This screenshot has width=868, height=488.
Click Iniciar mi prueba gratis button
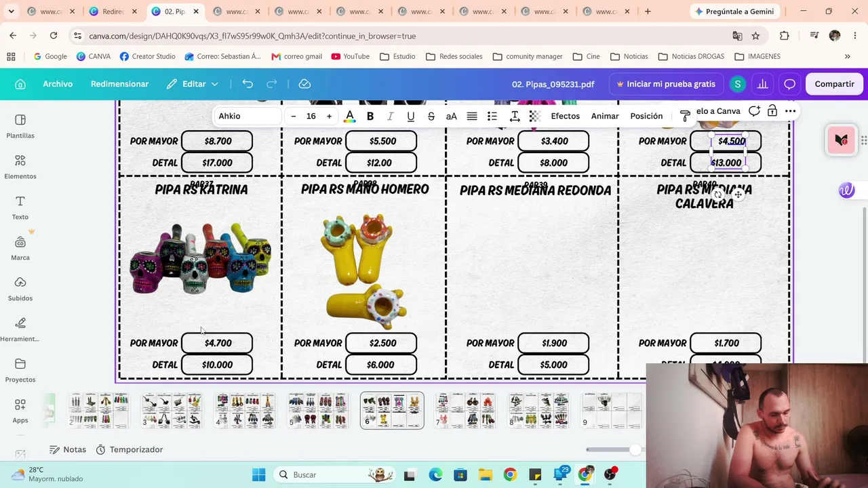[x=666, y=84]
